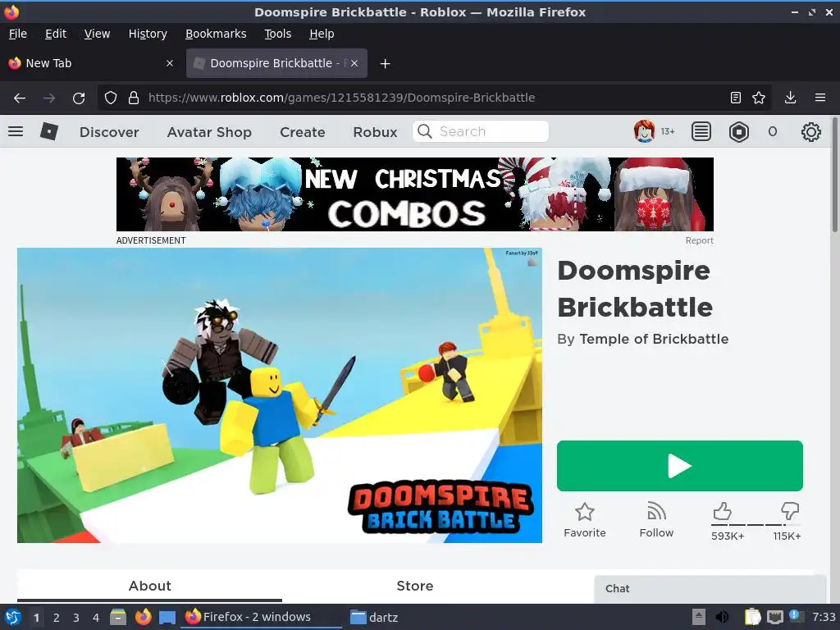Open the Tools menu
This screenshot has height=630, width=840.
click(x=277, y=34)
